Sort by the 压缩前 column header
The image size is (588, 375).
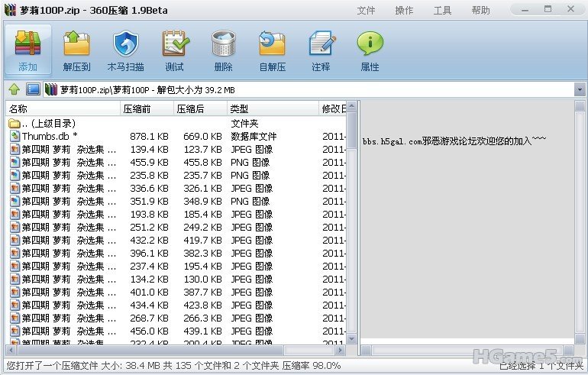[147, 108]
